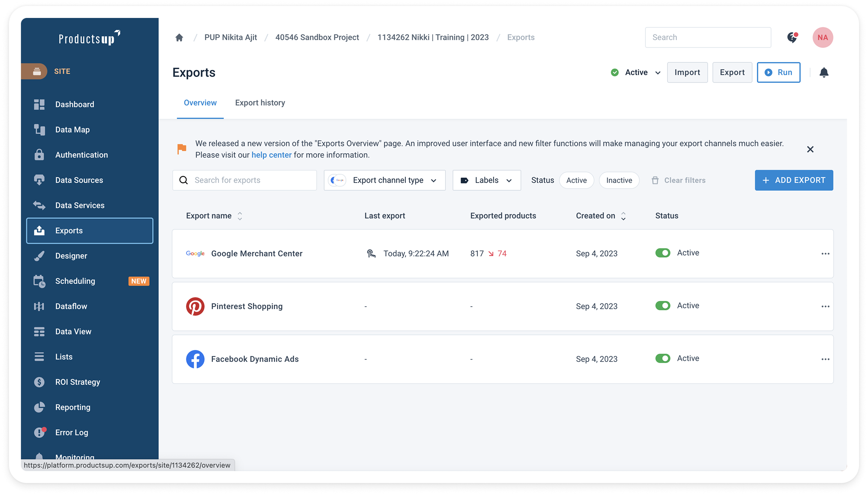Filter by Active status chip
This screenshot has height=495, width=868.
pyautogui.click(x=576, y=180)
